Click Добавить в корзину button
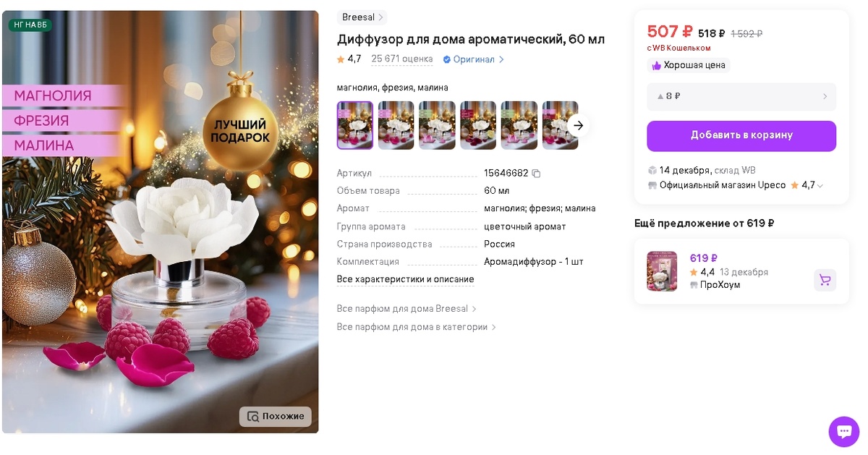 pyautogui.click(x=741, y=136)
